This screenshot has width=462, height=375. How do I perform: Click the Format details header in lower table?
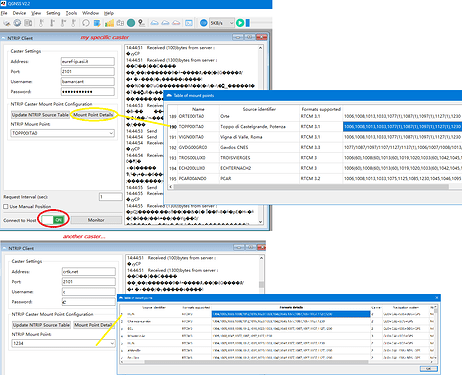(x=291, y=307)
